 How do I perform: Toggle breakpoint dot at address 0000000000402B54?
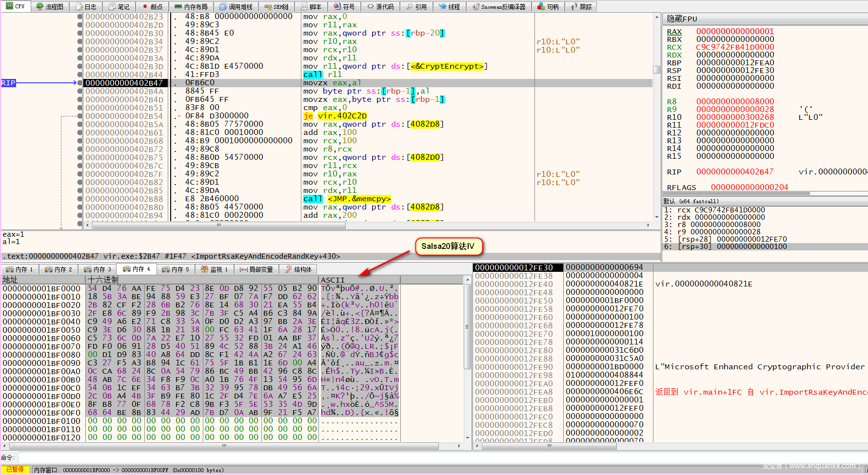(80, 116)
